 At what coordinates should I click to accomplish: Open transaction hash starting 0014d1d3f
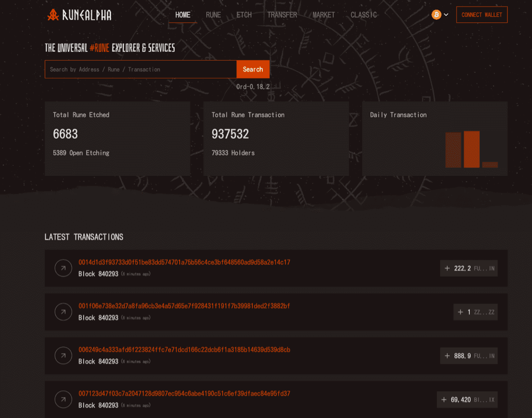[x=184, y=262]
